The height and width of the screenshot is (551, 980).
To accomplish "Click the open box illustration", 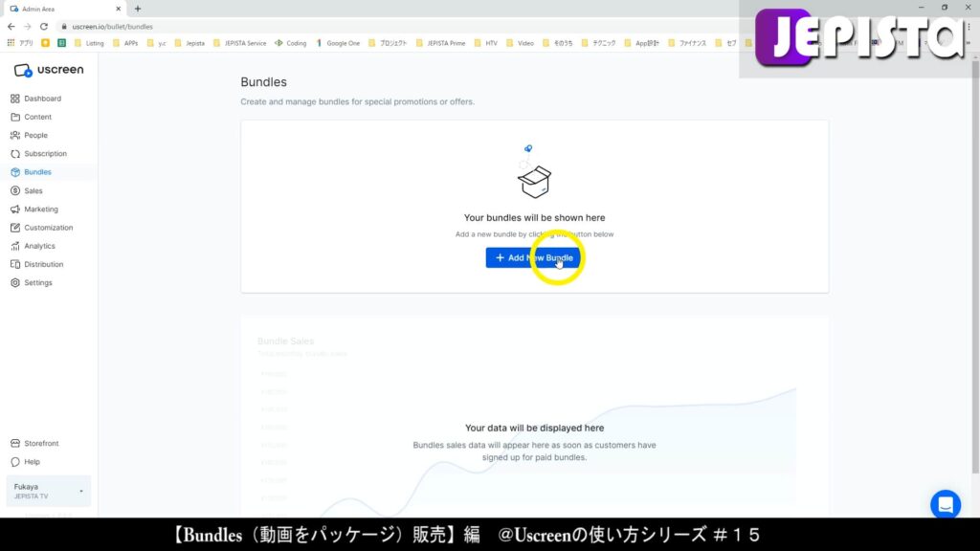I will [x=534, y=172].
